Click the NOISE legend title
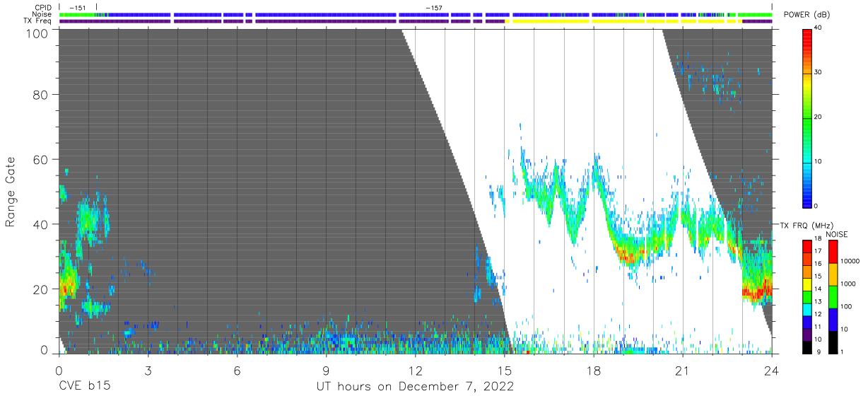868x401 pixels. click(837, 234)
